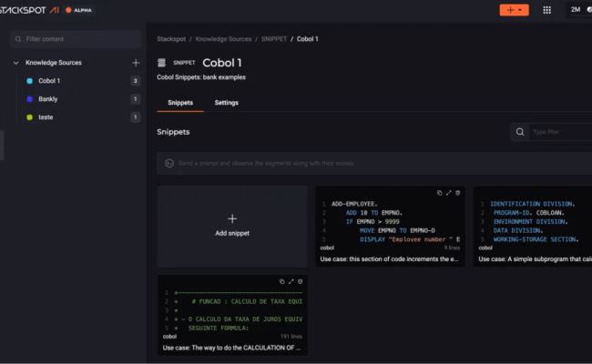Click the ALPHA badge in header

(79, 10)
